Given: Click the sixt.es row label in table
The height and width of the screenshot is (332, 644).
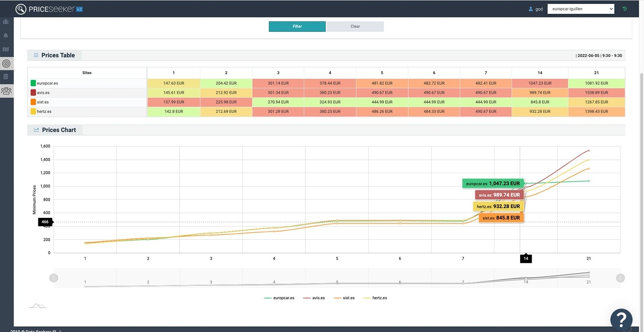Looking at the screenshot, I should [x=43, y=102].
